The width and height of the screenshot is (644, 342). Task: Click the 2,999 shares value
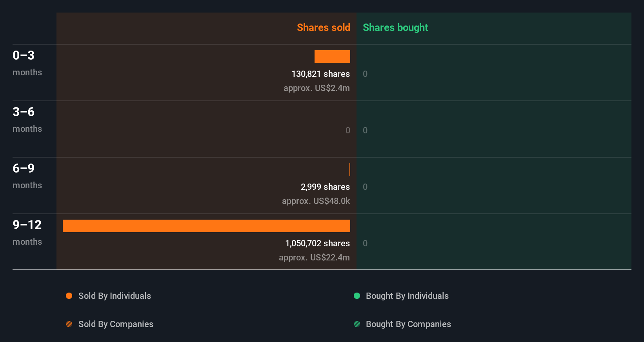pos(325,187)
